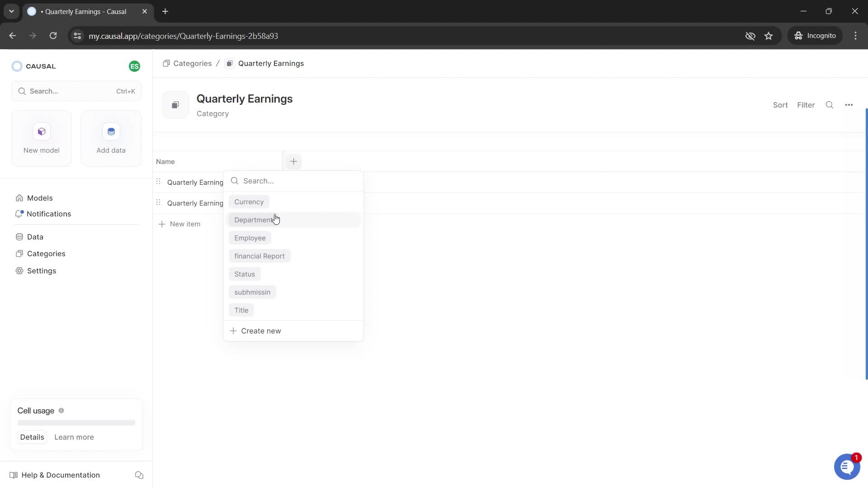The width and height of the screenshot is (868, 488).
Task: Click the Causal logo icon
Action: (x=17, y=66)
